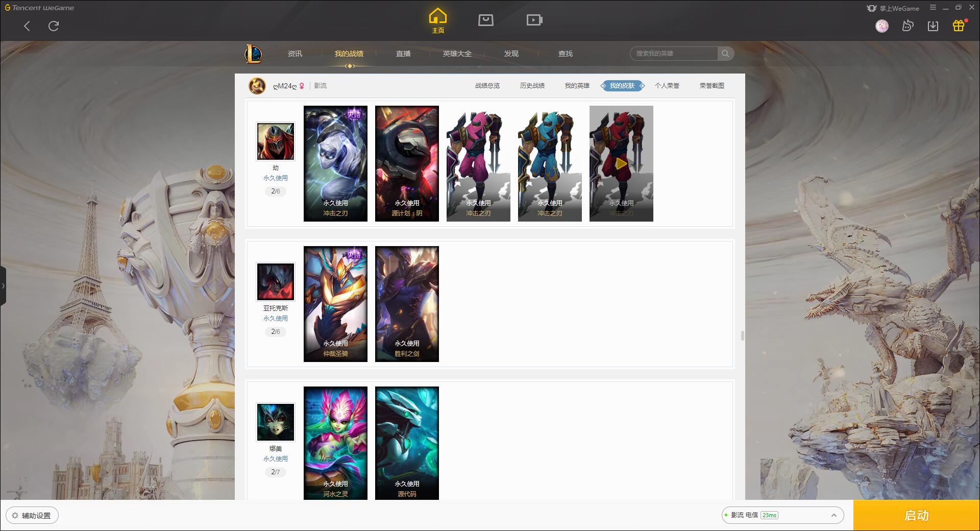Screen dimensions: 980x531
Task: Open the blue 冲击之刃 chroma card
Action: (550, 163)
